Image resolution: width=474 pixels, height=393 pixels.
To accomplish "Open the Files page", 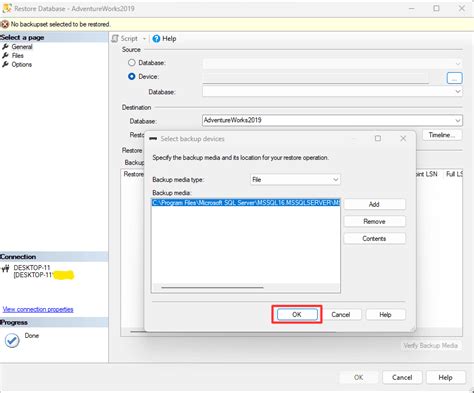I will click(18, 55).
